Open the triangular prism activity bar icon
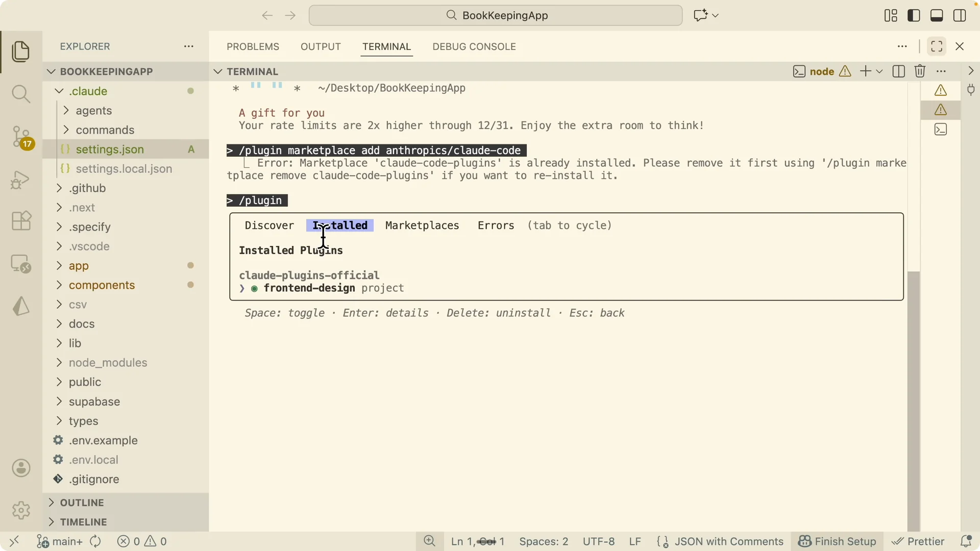Image resolution: width=980 pixels, height=551 pixels. [x=21, y=306]
